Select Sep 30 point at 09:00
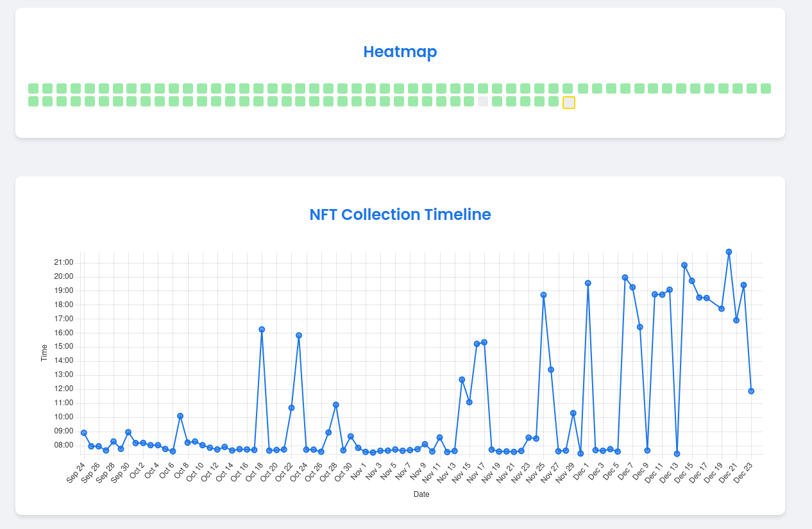The image size is (812, 529). 128,432
